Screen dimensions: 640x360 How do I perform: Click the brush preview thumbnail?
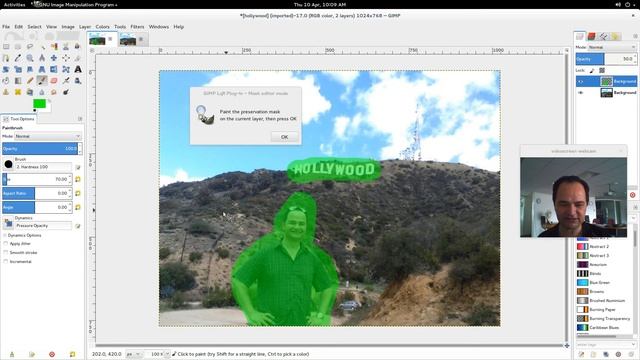point(8,164)
